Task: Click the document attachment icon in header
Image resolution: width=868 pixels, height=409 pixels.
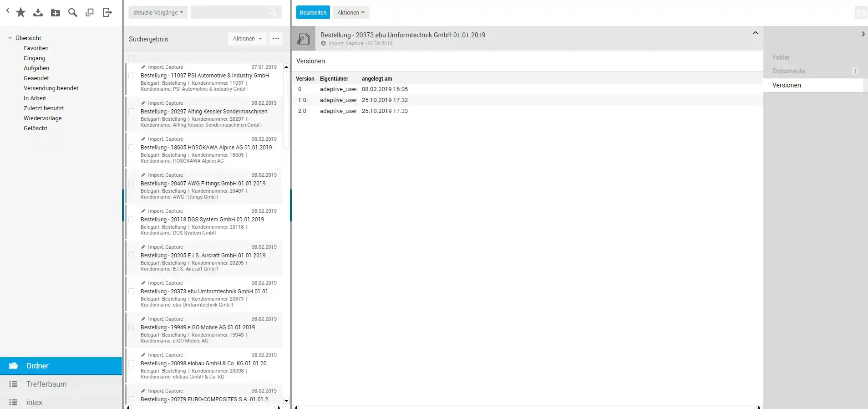Action: 303,39
